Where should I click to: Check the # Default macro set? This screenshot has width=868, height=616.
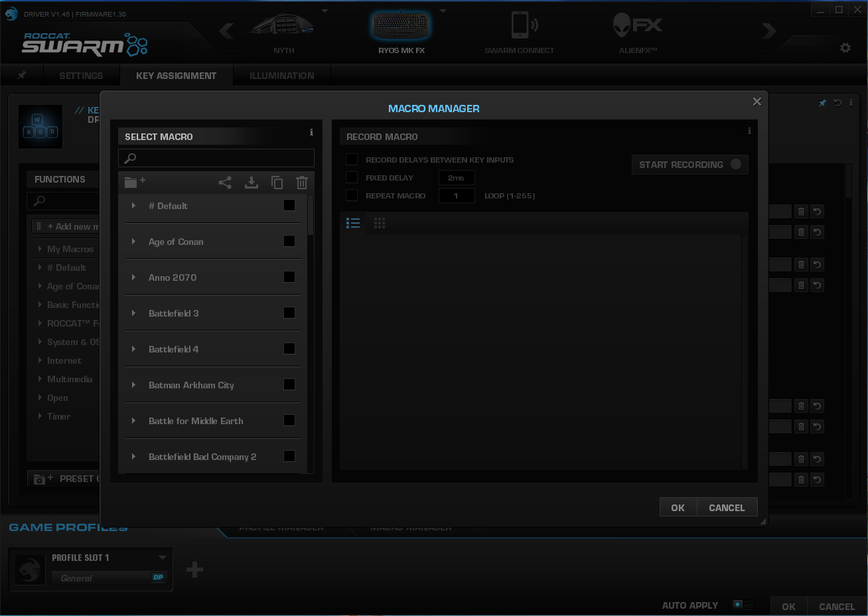click(x=289, y=205)
